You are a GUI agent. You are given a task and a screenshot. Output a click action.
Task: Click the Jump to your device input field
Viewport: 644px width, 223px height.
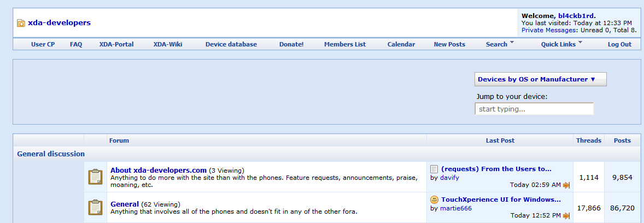[x=534, y=109]
